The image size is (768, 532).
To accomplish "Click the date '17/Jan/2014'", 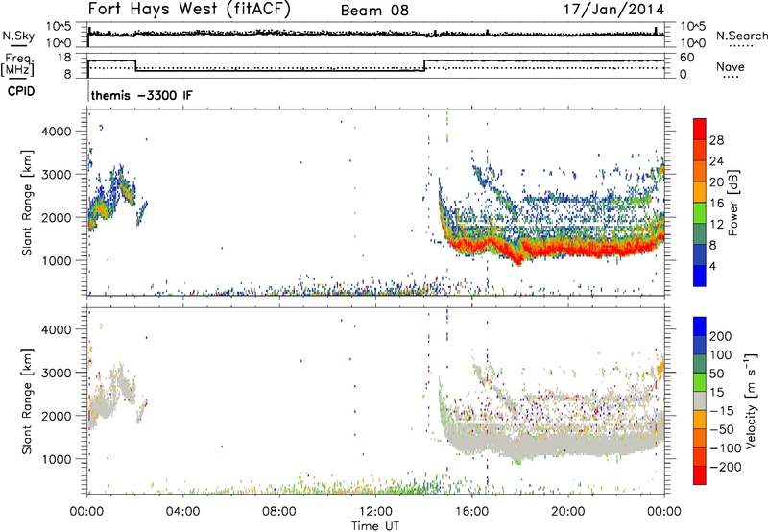I will [613, 10].
